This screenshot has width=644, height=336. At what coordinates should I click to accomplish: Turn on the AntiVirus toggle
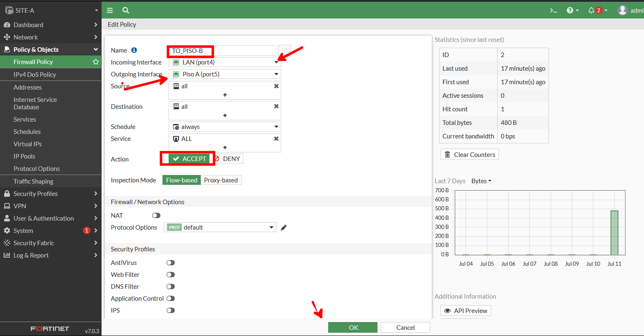pos(171,263)
